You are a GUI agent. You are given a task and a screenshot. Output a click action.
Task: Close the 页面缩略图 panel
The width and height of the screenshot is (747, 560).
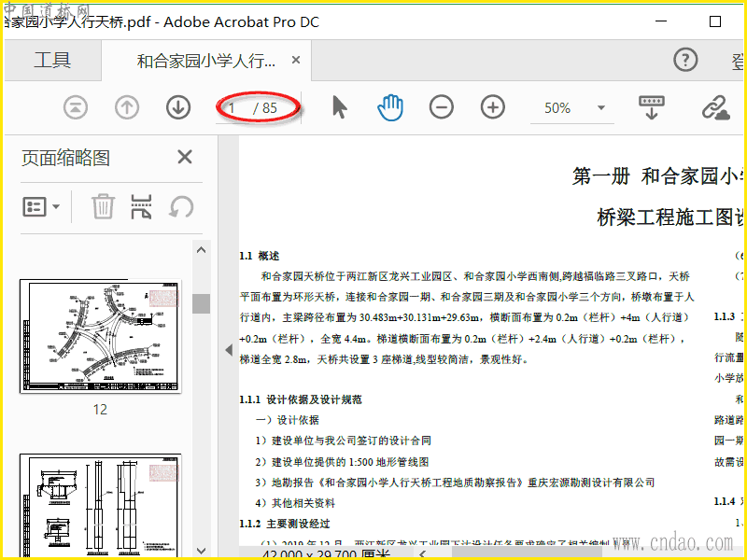tap(185, 157)
